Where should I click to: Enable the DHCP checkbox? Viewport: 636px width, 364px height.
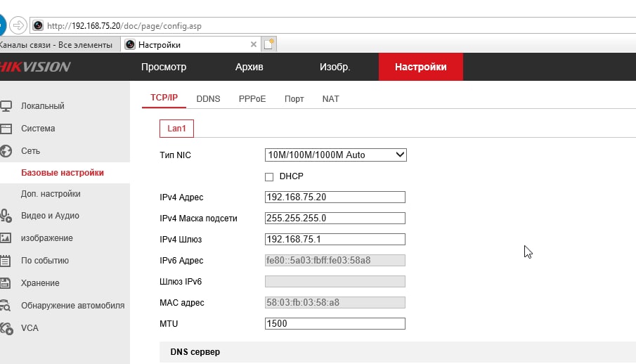[x=269, y=177]
